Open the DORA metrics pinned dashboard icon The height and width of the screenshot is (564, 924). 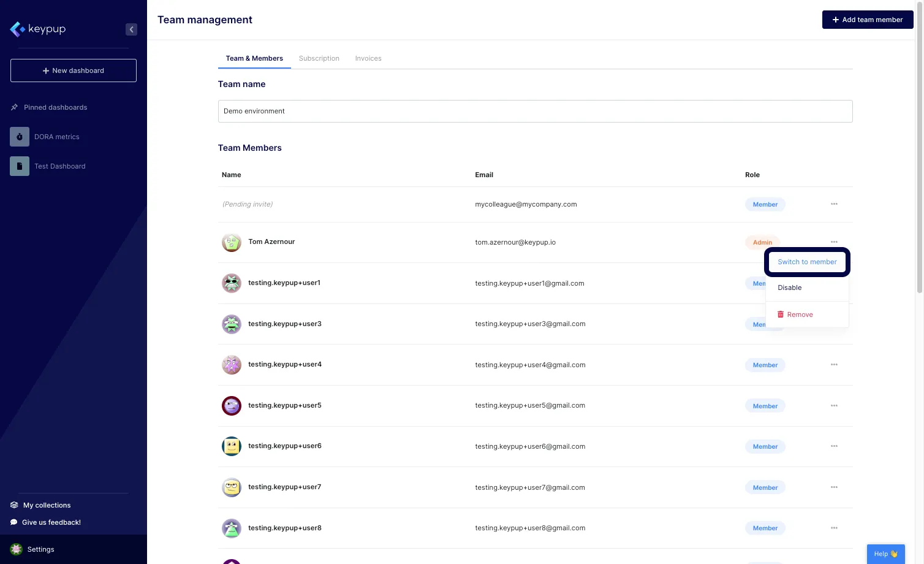19,136
